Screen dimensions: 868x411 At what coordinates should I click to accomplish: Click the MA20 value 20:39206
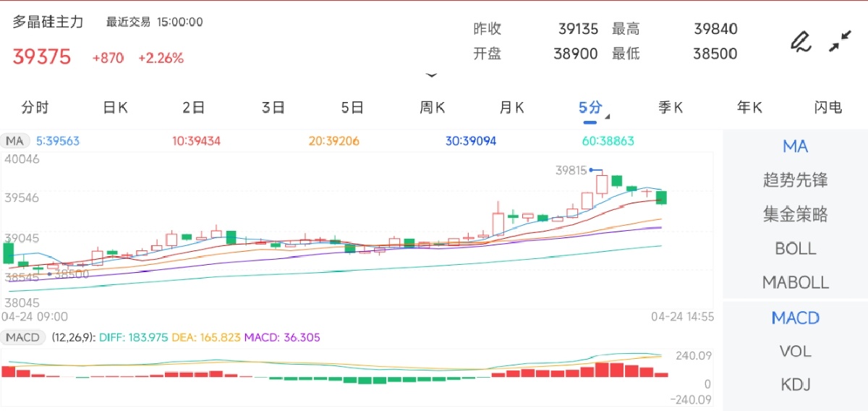coord(333,141)
